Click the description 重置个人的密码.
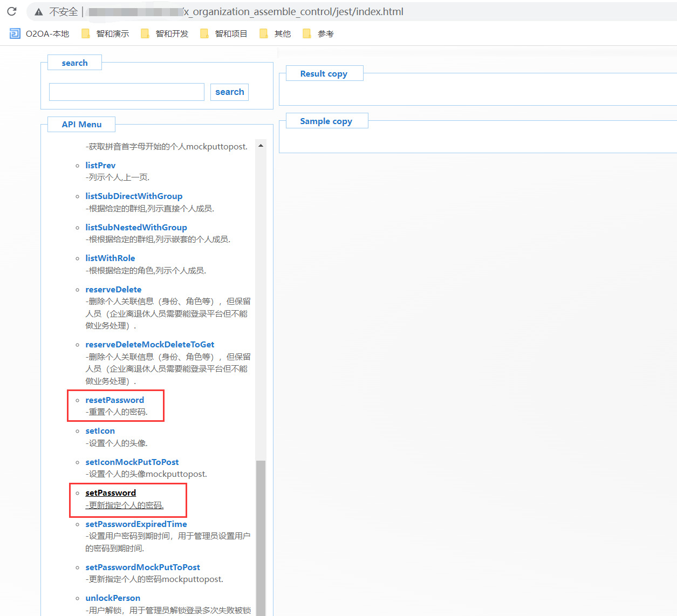677x616 pixels. [117, 412]
